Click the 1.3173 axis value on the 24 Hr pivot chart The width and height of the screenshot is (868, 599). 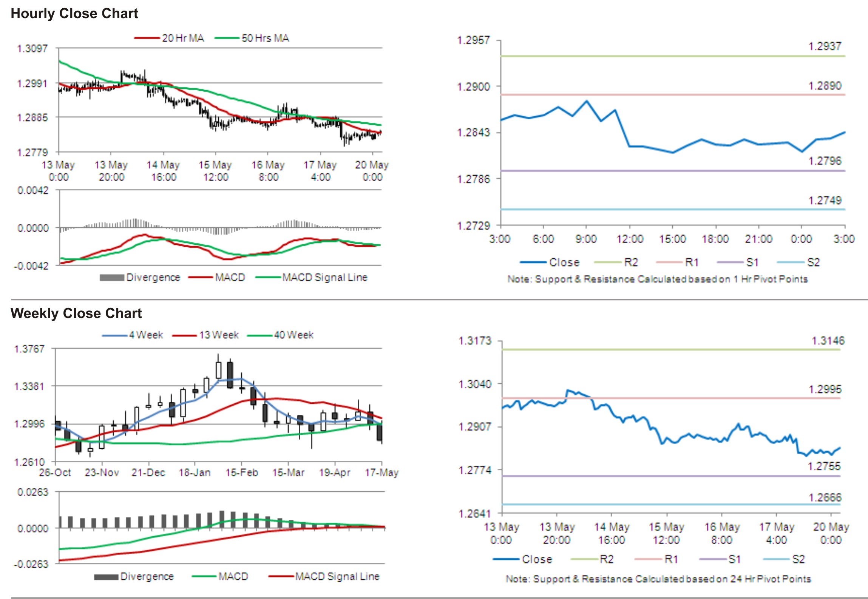[x=475, y=341]
